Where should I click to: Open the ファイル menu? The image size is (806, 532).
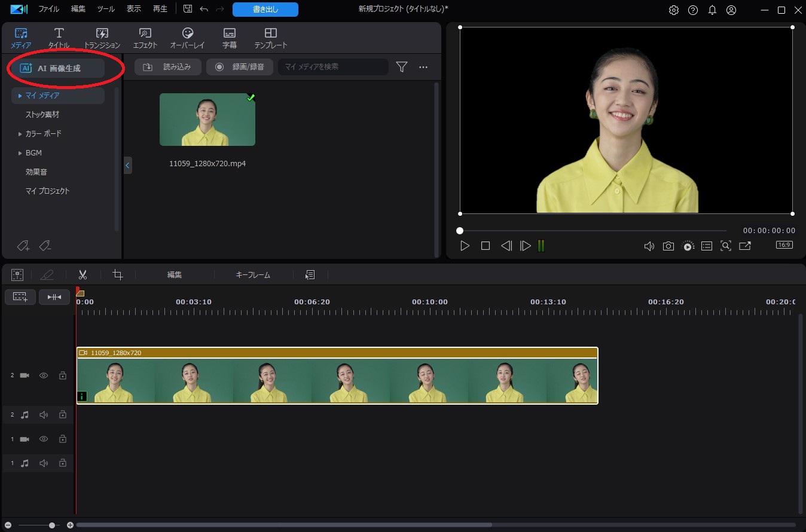(x=48, y=9)
